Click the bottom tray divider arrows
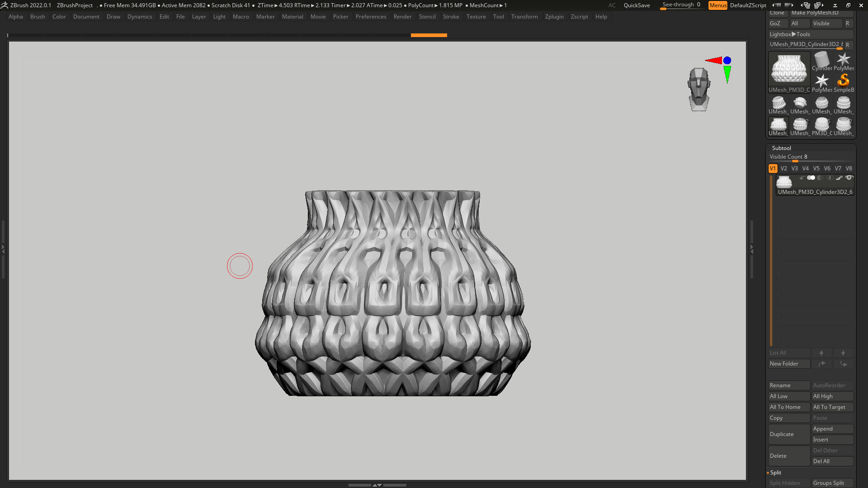The height and width of the screenshot is (488, 868). [x=377, y=485]
